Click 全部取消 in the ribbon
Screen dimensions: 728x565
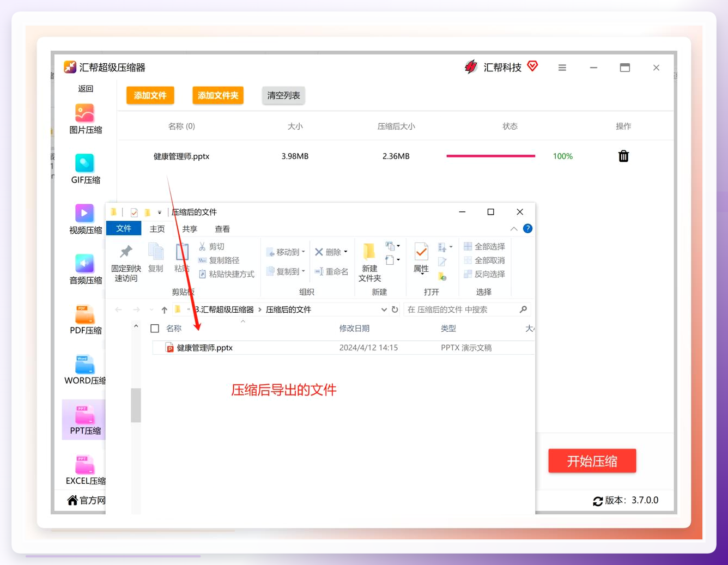tap(484, 260)
